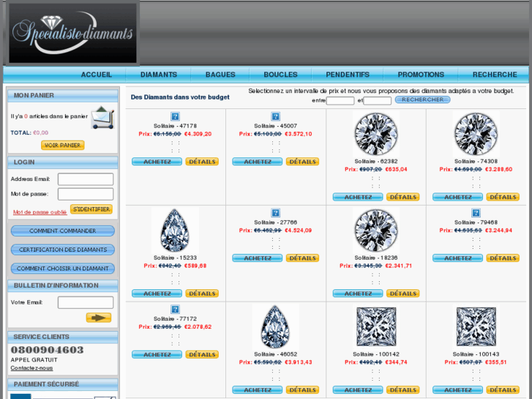532x399 pixels.
Task: Click Détails for Solitaire 100142
Action: click(402, 389)
